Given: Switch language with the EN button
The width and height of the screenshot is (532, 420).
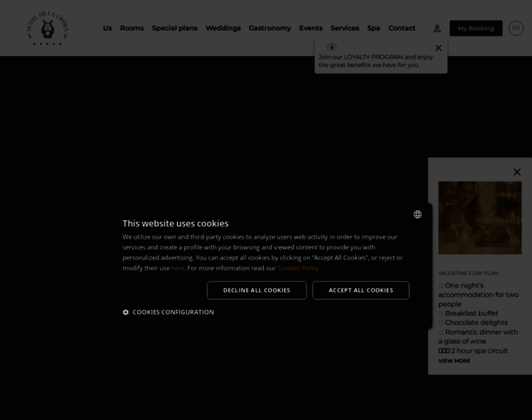Looking at the screenshot, I should click(516, 28).
